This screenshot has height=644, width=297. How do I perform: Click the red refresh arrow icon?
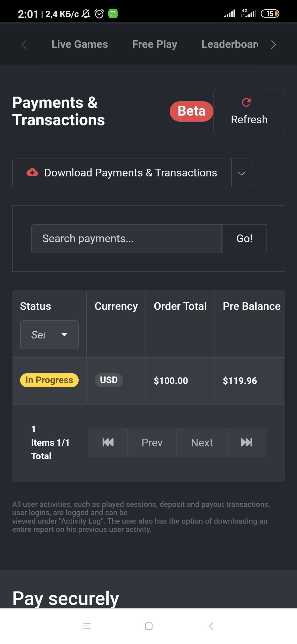pos(246,102)
